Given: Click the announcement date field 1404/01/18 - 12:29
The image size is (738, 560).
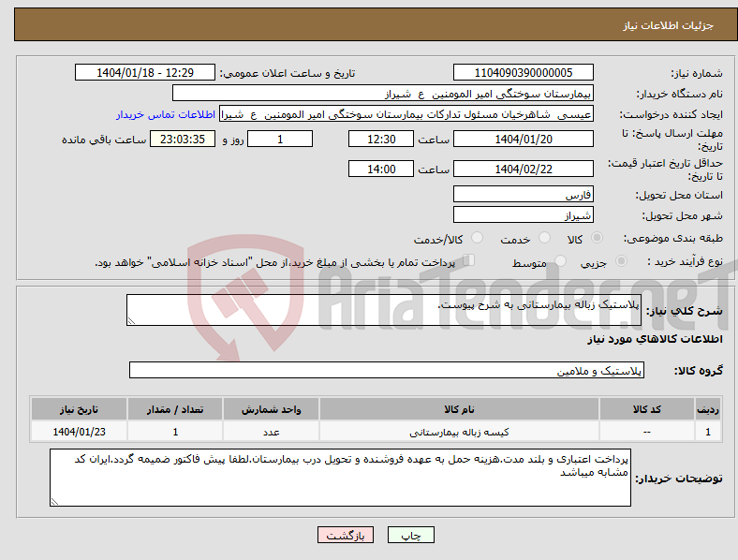Looking at the screenshot, I should click(x=145, y=72).
